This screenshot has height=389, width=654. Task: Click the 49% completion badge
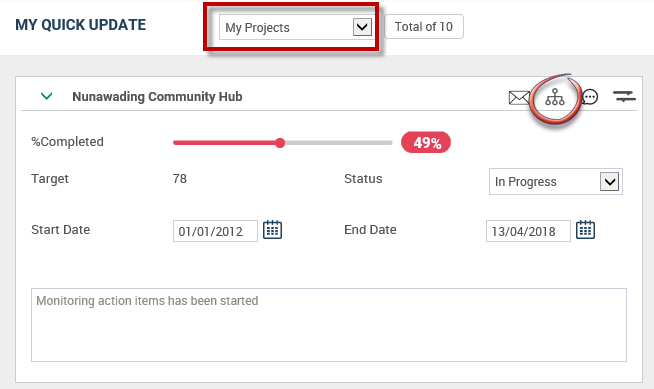[426, 143]
